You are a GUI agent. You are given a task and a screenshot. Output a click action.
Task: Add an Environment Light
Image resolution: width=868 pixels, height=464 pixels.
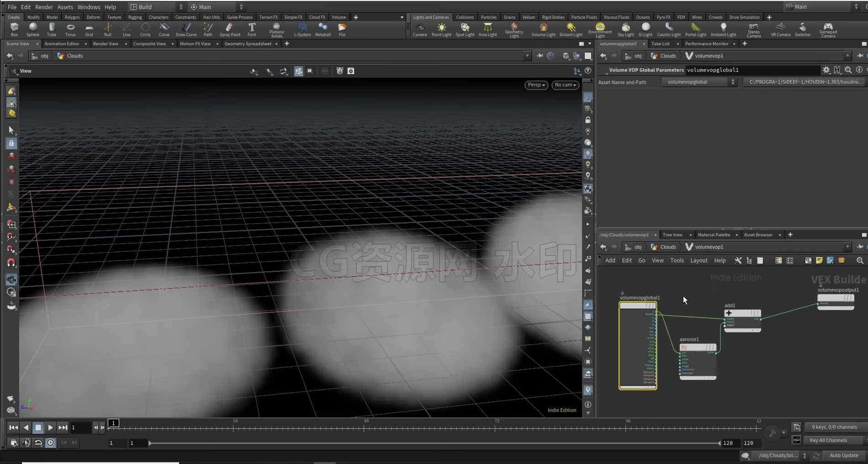(600, 30)
